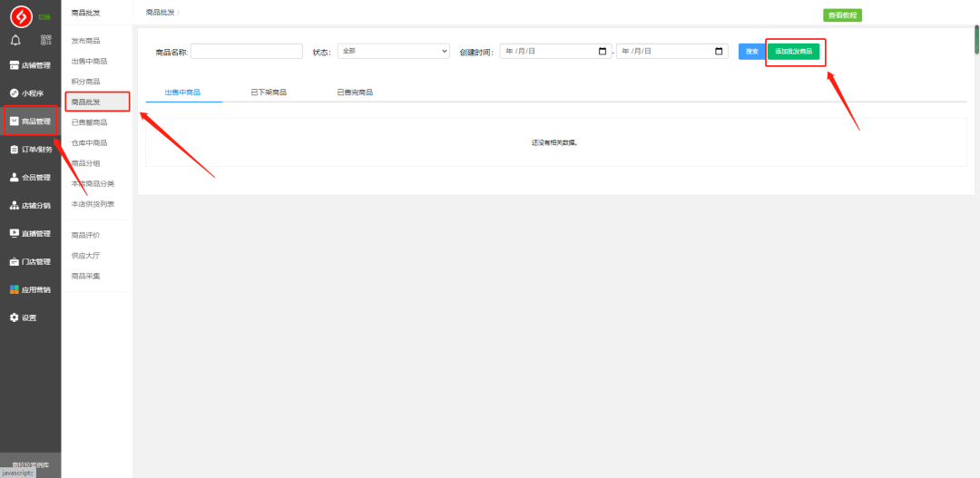The height and width of the screenshot is (478, 980).
Task: Open calendar picker of start date field
Action: click(603, 51)
